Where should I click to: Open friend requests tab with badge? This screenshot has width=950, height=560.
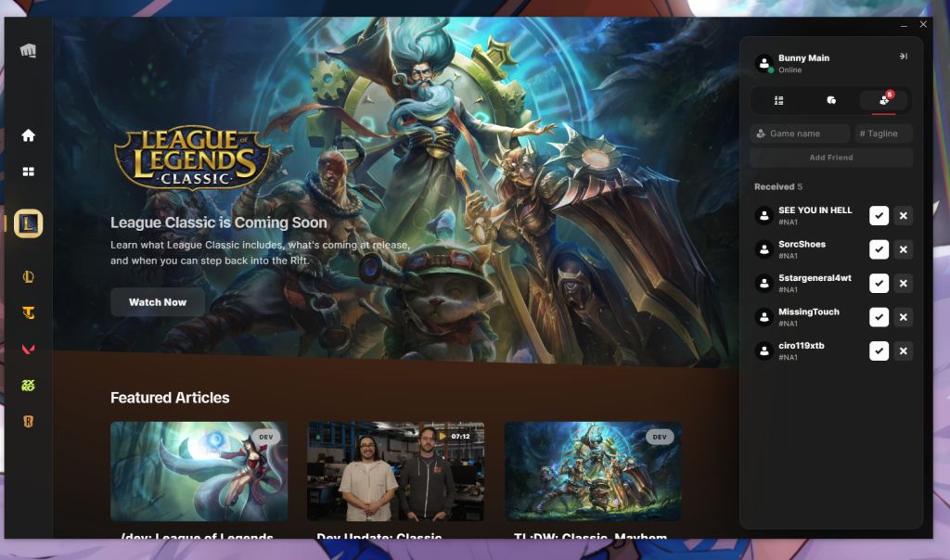tap(884, 100)
